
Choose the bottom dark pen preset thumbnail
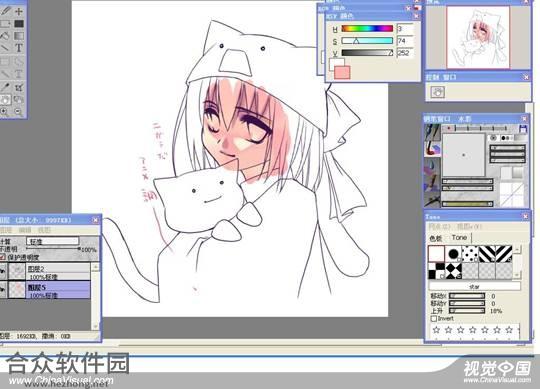tap(432, 199)
